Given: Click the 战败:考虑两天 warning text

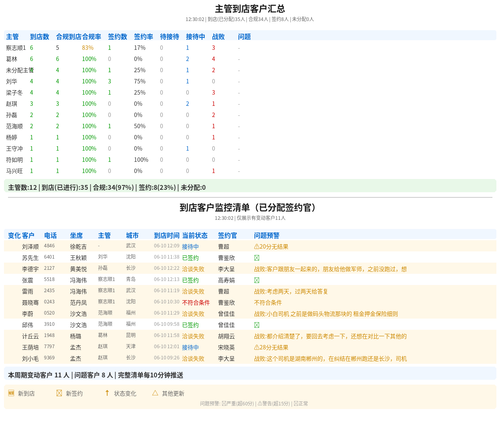Looking at the screenshot, I should pos(291,291).
